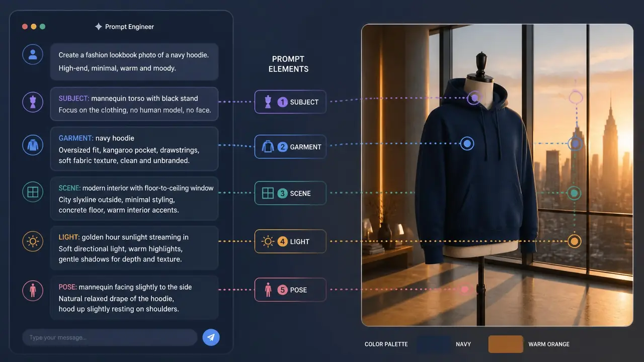The image size is (644, 362).
Task: Click the sun icon beside LIGHT message
Action: click(x=33, y=241)
